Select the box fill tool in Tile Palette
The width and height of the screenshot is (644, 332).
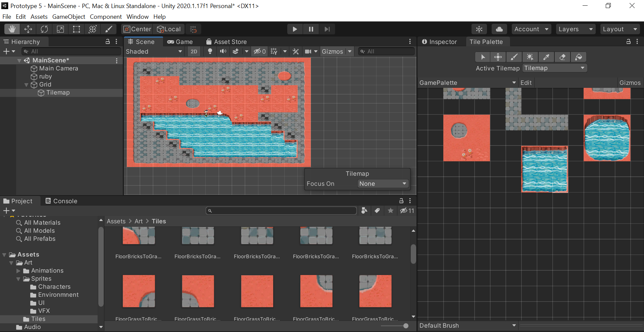tap(530, 57)
